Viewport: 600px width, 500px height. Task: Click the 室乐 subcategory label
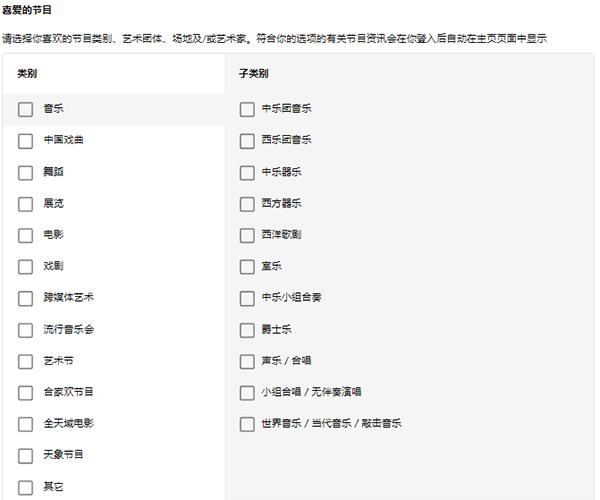pos(271,267)
